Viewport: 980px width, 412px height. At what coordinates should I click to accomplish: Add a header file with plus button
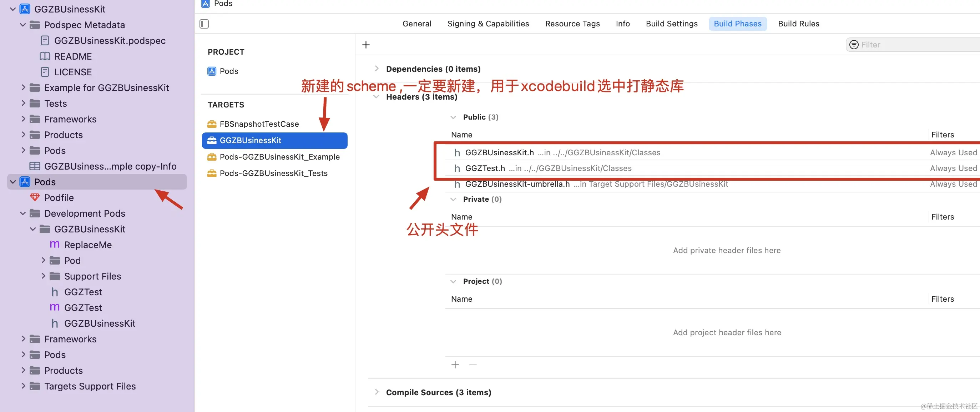click(x=455, y=365)
